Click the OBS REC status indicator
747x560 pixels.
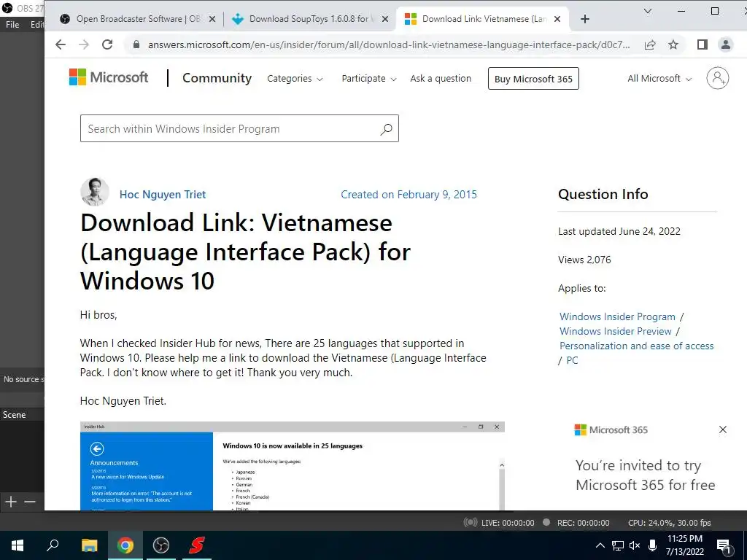[576, 523]
